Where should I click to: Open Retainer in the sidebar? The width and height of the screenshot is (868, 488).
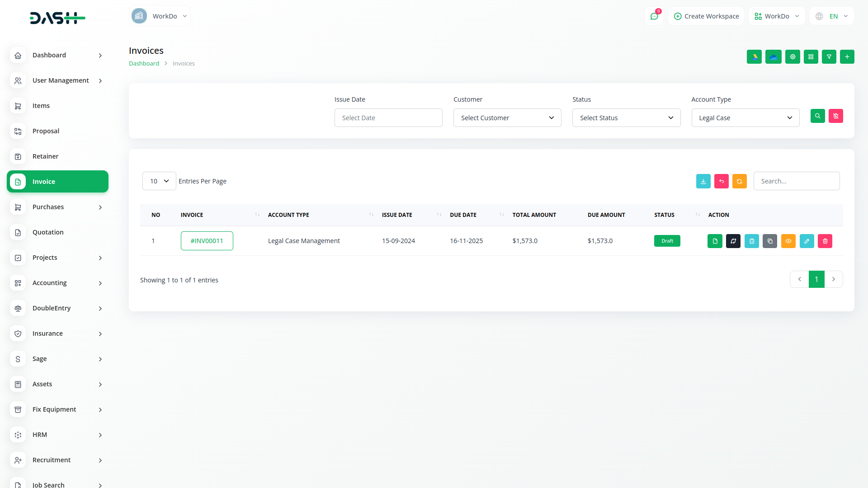pos(45,156)
